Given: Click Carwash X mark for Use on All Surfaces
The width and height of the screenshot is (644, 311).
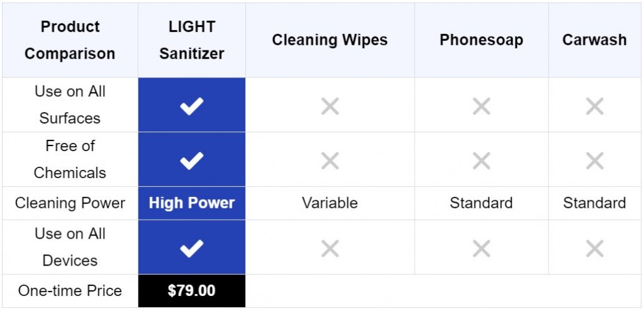Looking at the screenshot, I should [594, 106].
